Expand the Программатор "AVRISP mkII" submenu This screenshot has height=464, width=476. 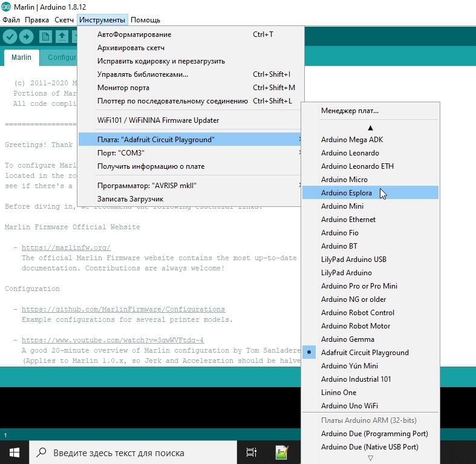[191, 186]
